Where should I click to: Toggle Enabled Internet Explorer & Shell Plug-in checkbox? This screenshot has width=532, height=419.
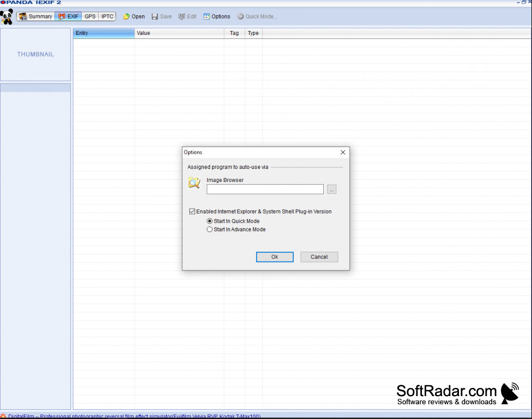(x=192, y=211)
